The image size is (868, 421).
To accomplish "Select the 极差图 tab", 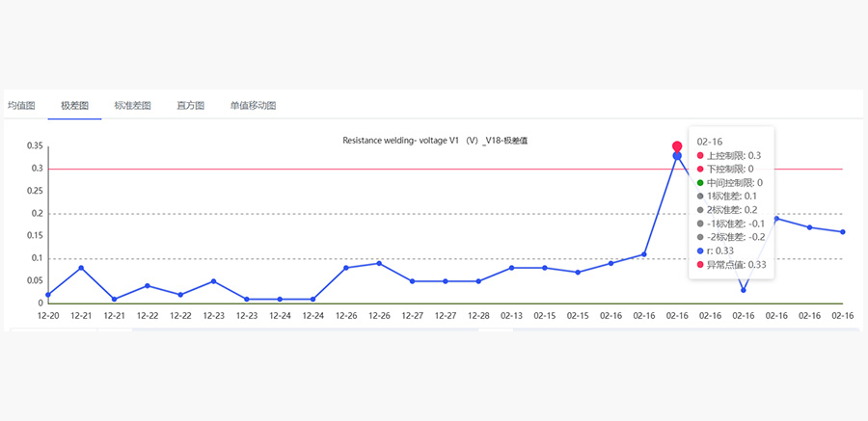I will (x=74, y=106).
